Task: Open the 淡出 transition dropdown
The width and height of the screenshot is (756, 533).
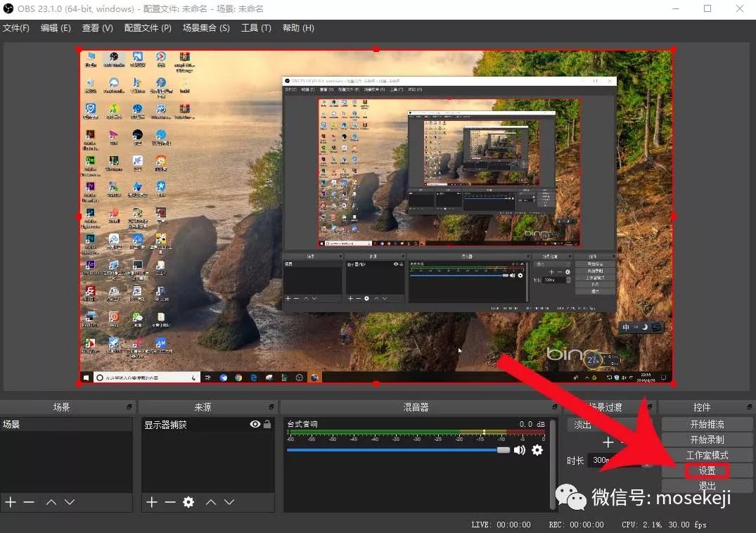Action: 610,425
